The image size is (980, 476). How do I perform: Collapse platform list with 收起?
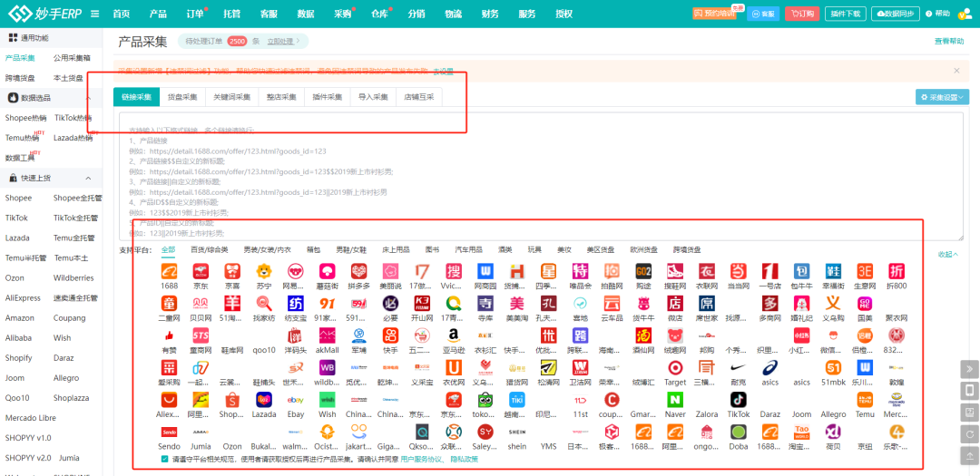(x=948, y=254)
